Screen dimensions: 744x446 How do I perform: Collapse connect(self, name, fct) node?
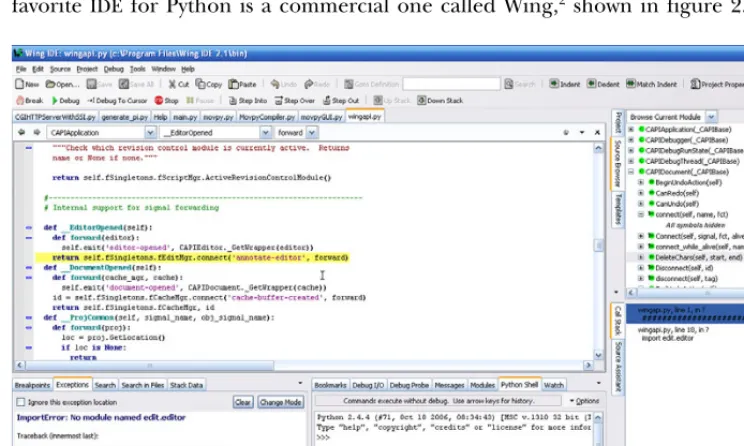[641, 214]
